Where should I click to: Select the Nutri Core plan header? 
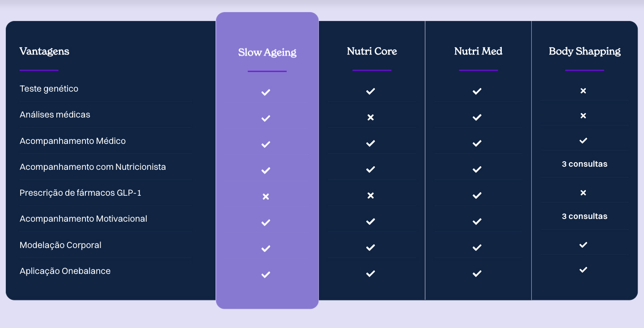pos(372,51)
